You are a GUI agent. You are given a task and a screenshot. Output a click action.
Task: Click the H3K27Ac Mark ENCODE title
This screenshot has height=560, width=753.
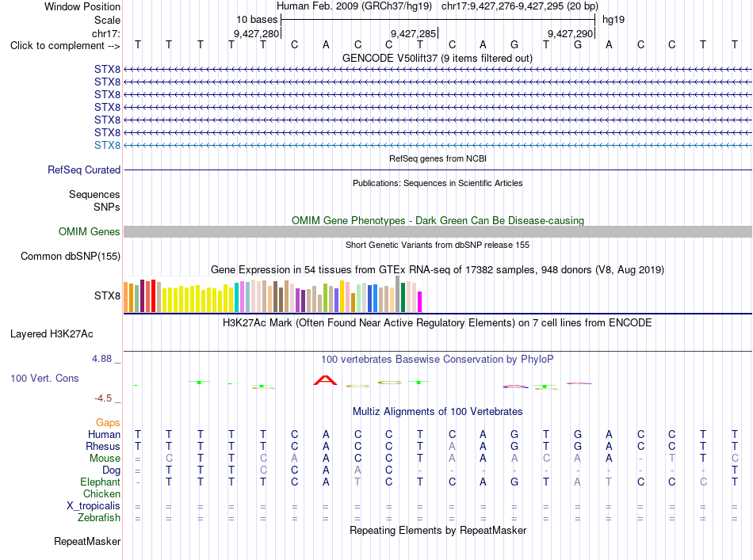tap(437, 322)
